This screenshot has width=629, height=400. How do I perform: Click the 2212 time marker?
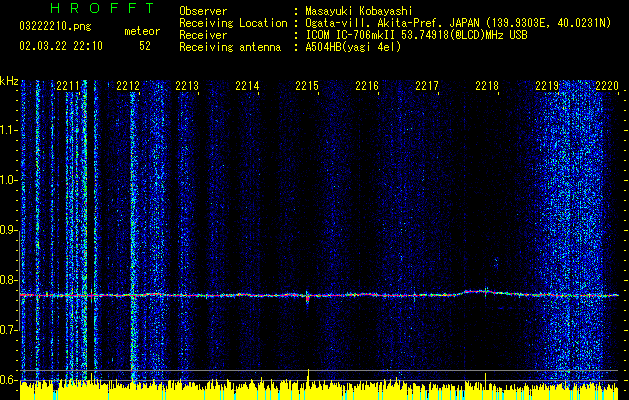128,86
